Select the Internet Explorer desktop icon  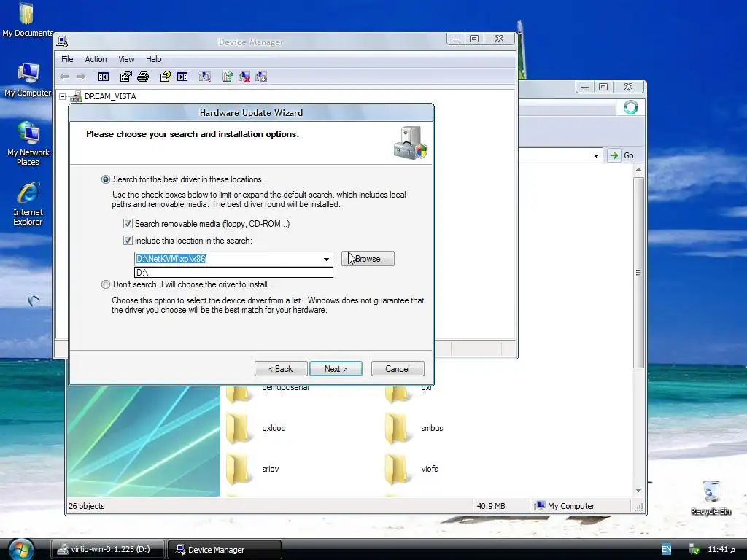28,204
